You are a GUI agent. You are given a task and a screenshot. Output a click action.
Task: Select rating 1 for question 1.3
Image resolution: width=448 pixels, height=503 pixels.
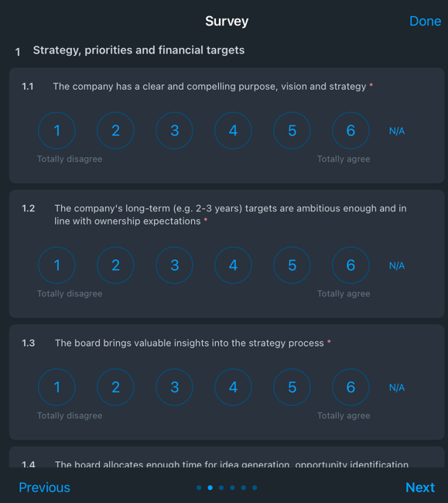pos(56,387)
